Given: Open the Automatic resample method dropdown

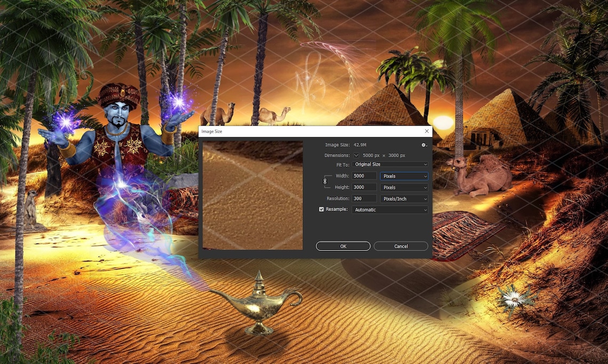Looking at the screenshot, I should 389,209.
